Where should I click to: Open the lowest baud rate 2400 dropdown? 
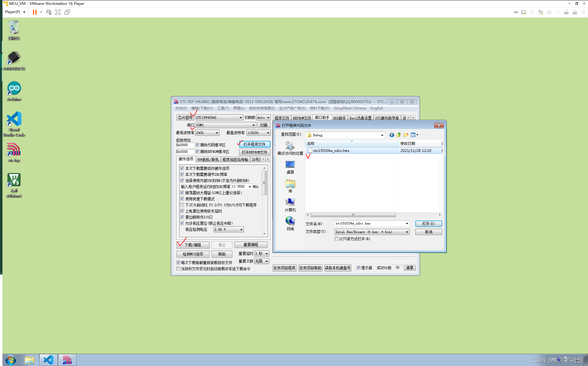[x=217, y=132]
